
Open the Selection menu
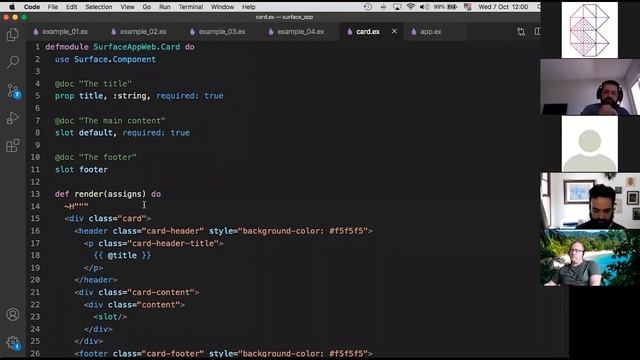click(98, 7)
